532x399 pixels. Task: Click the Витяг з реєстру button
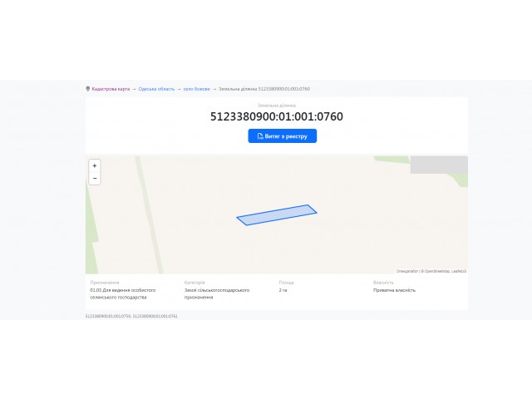pos(283,136)
